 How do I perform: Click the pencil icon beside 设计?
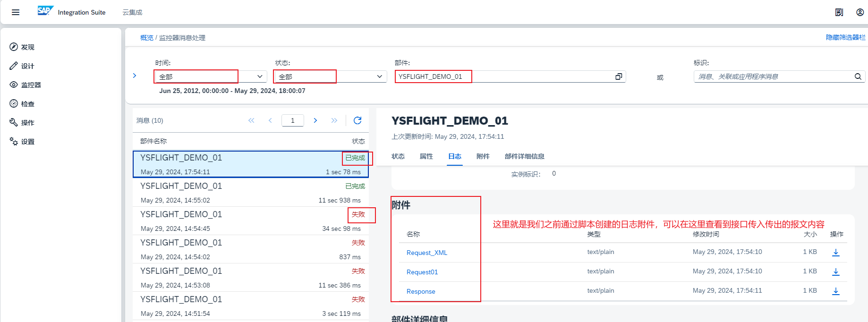coord(14,66)
